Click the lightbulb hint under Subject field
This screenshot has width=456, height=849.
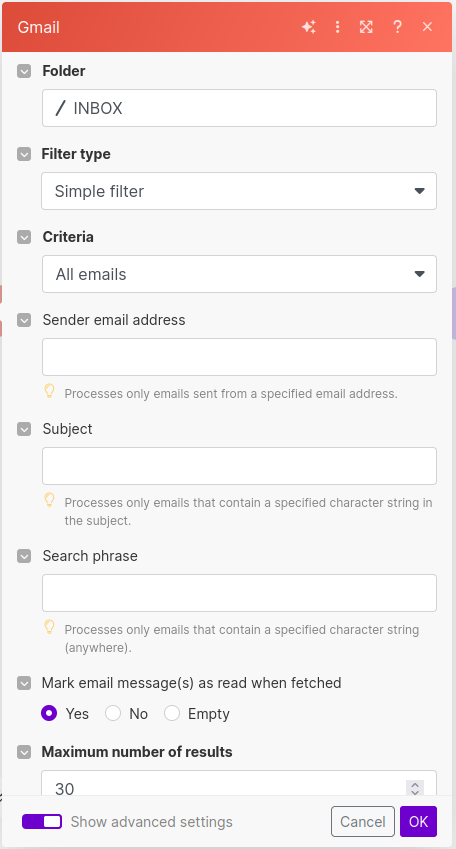pos(49,500)
